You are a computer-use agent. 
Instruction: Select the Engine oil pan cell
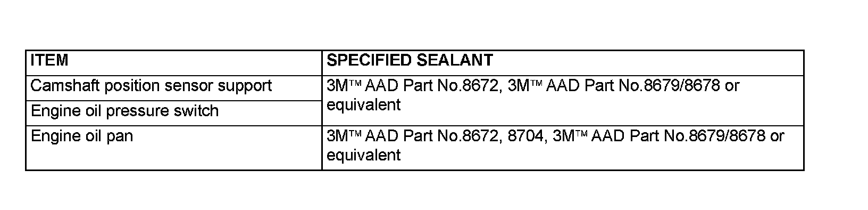tap(174, 148)
